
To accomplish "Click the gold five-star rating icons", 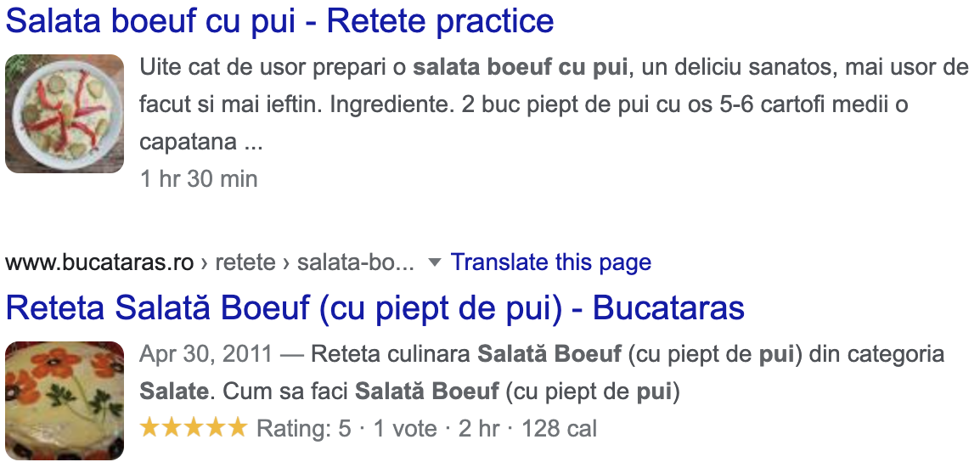I will 194,428.
